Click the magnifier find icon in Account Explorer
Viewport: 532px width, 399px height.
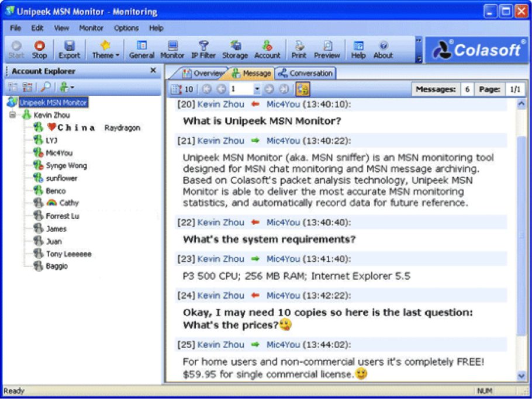46,88
